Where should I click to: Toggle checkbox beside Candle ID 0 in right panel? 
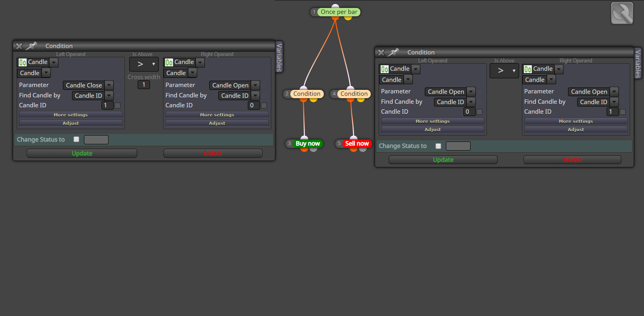coord(479,112)
